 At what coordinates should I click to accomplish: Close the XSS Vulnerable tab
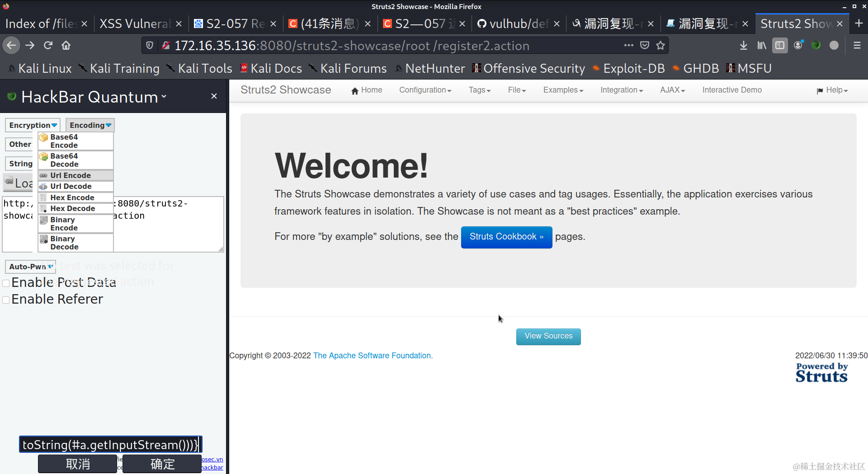(x=179, y=24)
